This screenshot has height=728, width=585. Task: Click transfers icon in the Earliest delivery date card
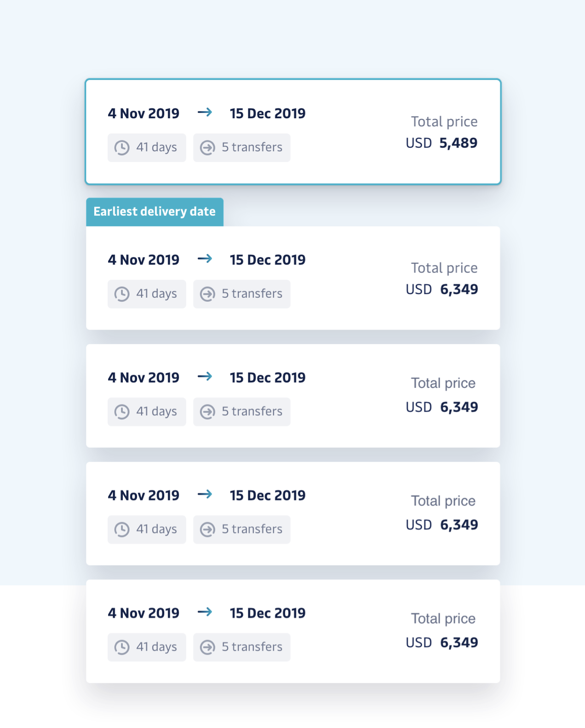(x=207, y=294)
